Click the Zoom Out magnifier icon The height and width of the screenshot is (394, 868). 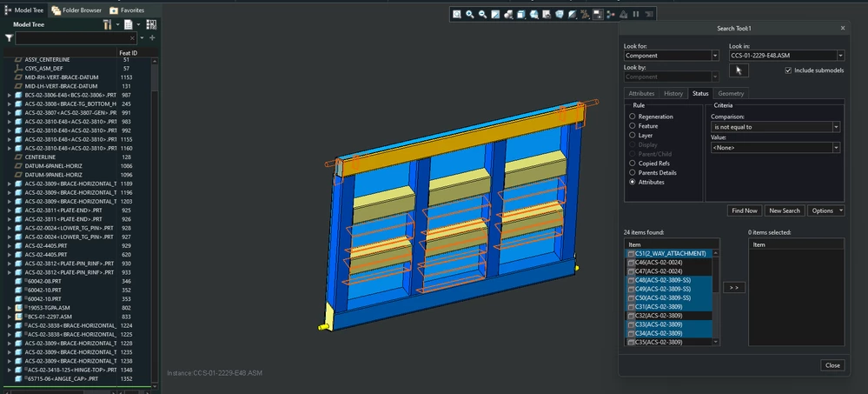482,15
